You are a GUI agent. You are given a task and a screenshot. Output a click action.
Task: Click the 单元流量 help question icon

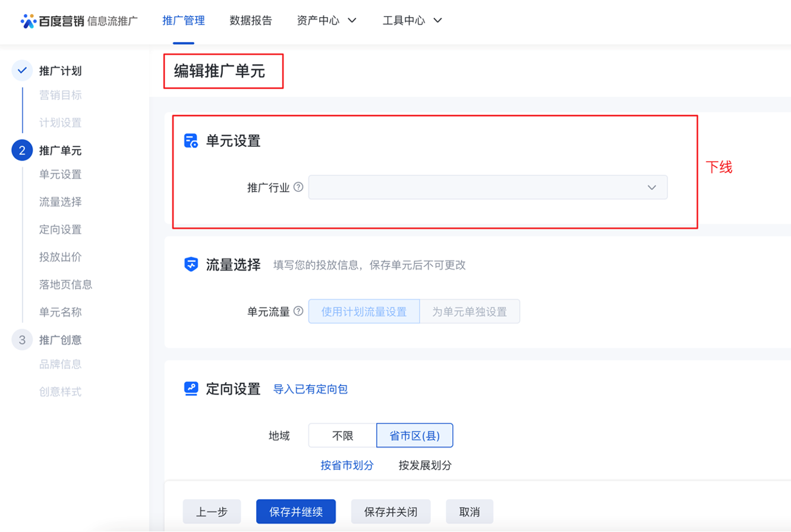click(x=298, y=311)
